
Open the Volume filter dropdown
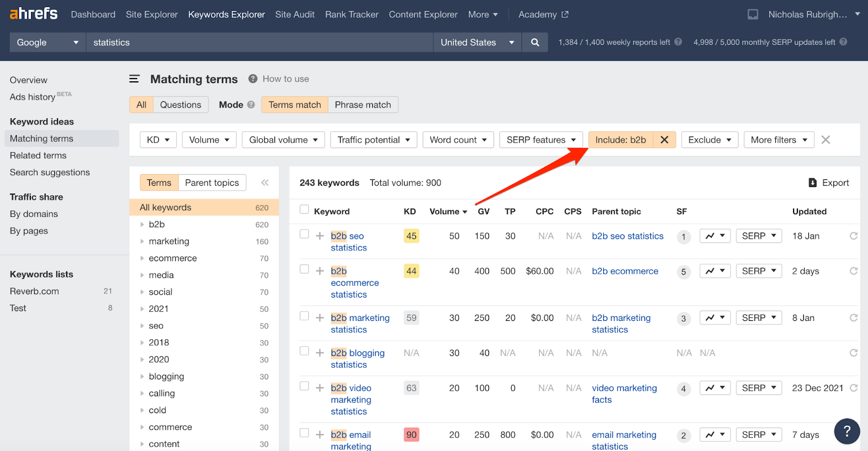209,140
